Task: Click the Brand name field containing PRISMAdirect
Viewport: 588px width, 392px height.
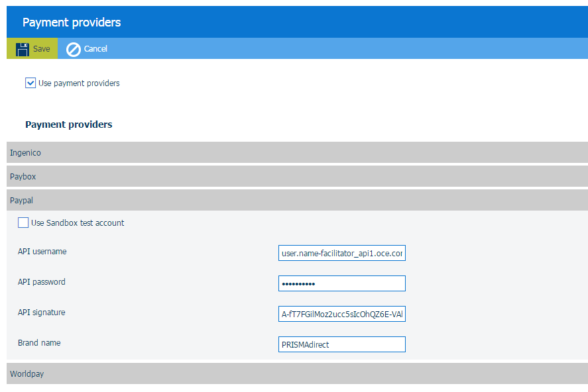Action: pos(341,344)
